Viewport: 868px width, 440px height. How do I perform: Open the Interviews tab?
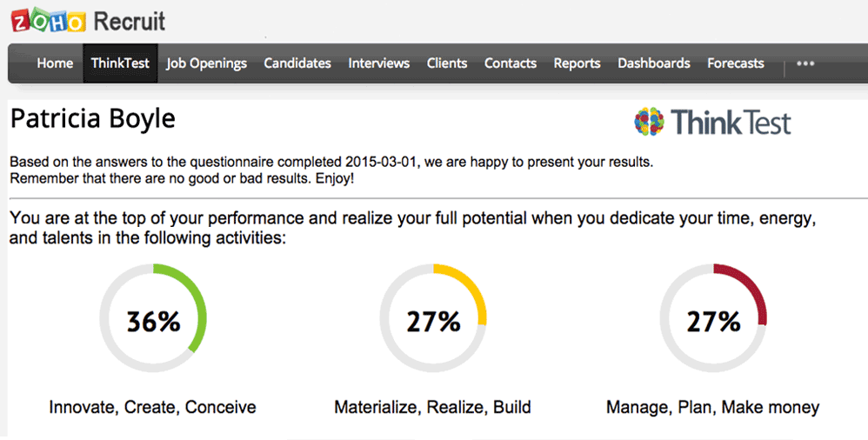coord(378,63)
